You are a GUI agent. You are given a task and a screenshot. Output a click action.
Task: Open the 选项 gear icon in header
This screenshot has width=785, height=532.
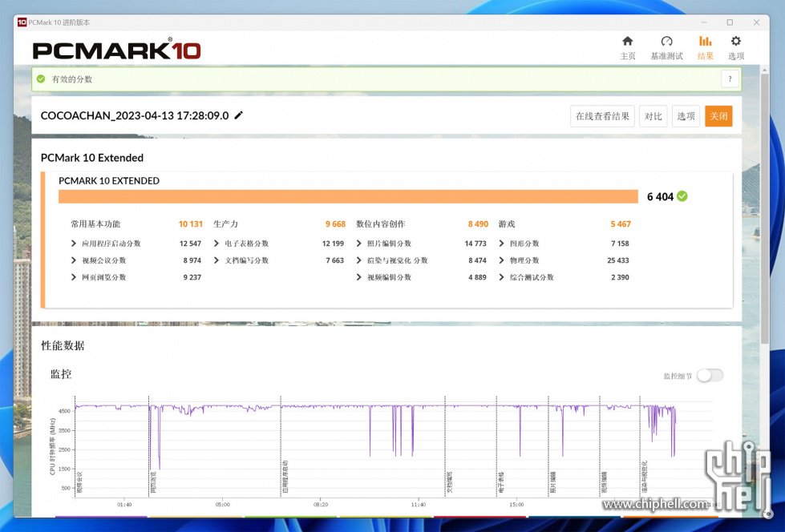(x=735, y=42)
